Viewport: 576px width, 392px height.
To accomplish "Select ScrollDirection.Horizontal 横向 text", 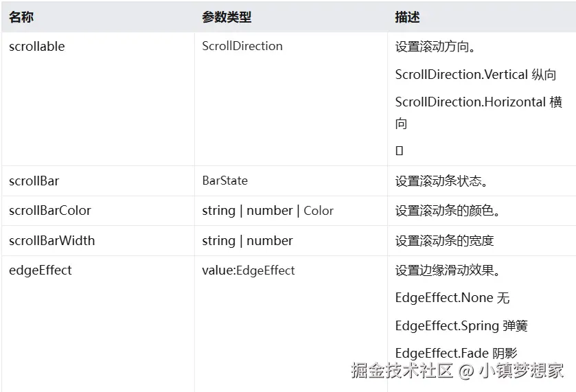I will 479,102.
